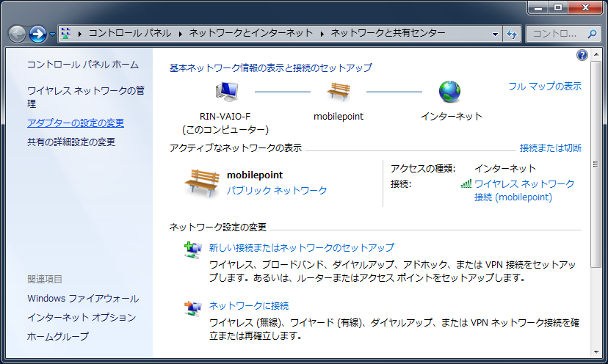Open ホームグループ related link

click(58, 336)
